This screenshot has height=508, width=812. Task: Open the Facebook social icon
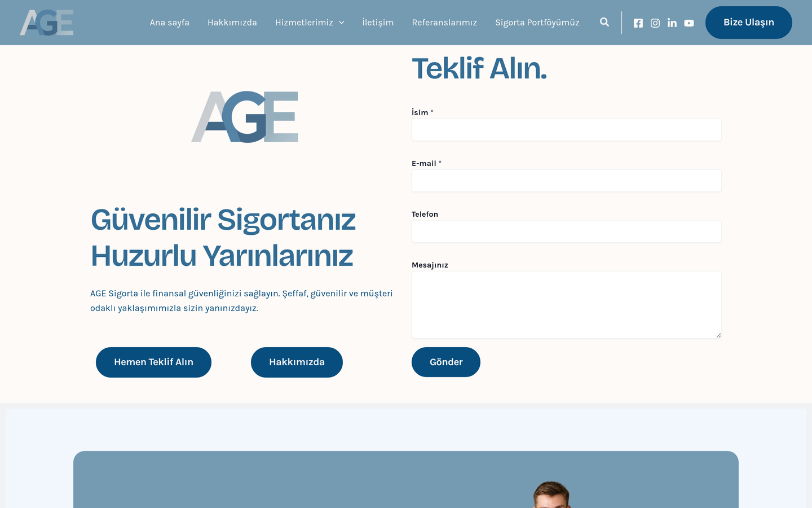click(x=638, y=23)
